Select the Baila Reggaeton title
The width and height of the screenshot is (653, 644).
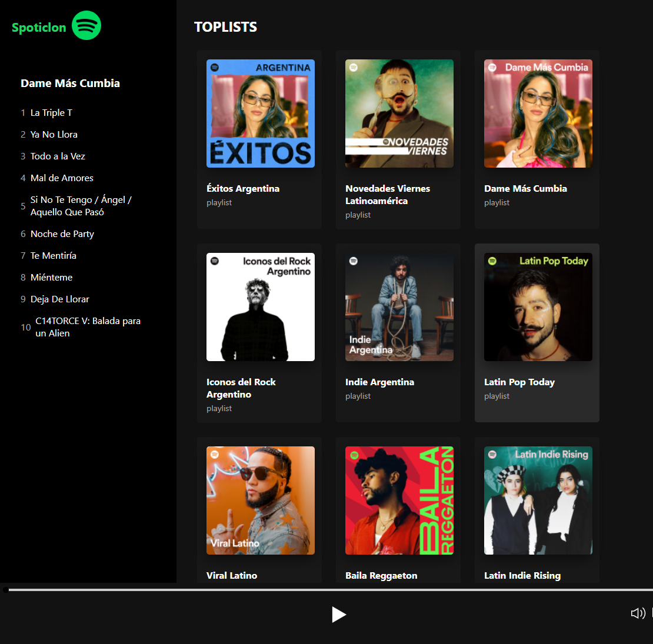coord(381,576)
